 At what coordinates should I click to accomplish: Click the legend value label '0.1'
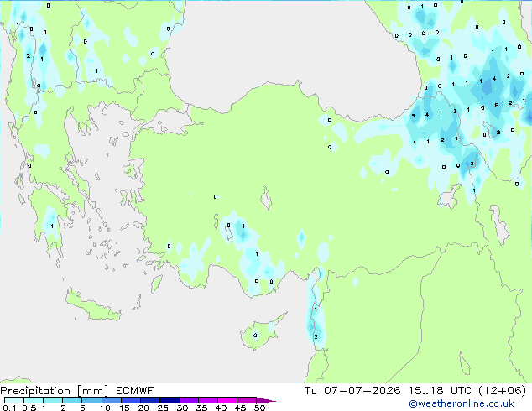click(9, 408)
